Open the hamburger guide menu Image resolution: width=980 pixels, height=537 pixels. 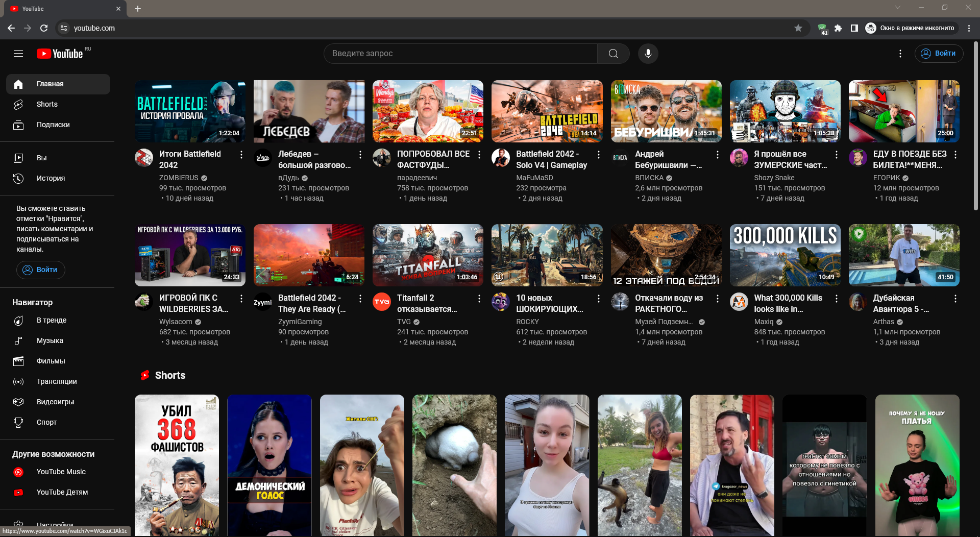point(18,54)
